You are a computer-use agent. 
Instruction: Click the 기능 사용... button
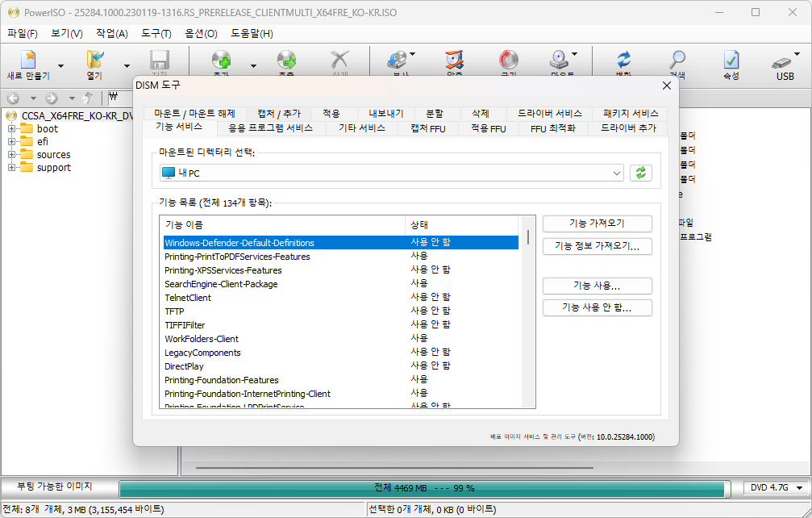click(x=597, y=286)
